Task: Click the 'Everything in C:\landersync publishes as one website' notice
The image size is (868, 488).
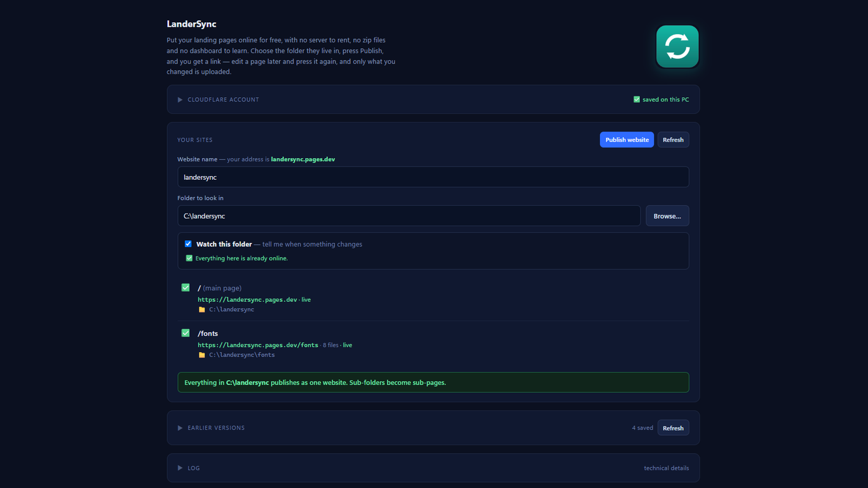Action: pos(433,383)
